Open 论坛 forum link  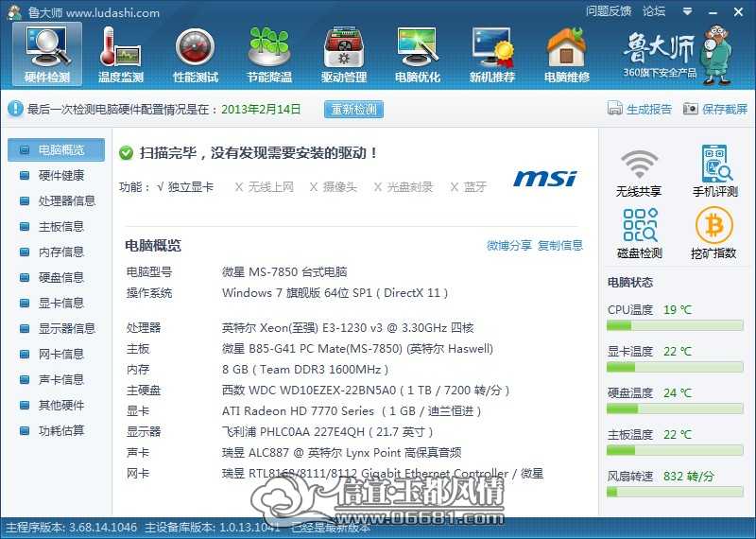654,11
